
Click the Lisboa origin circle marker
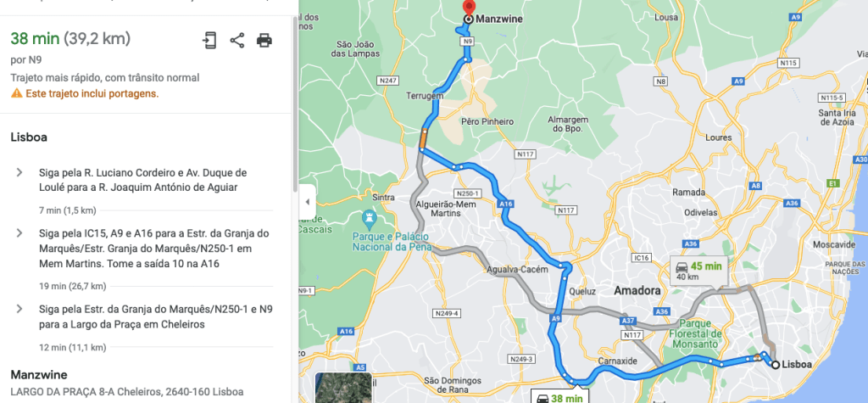click(x=776, y=365)
